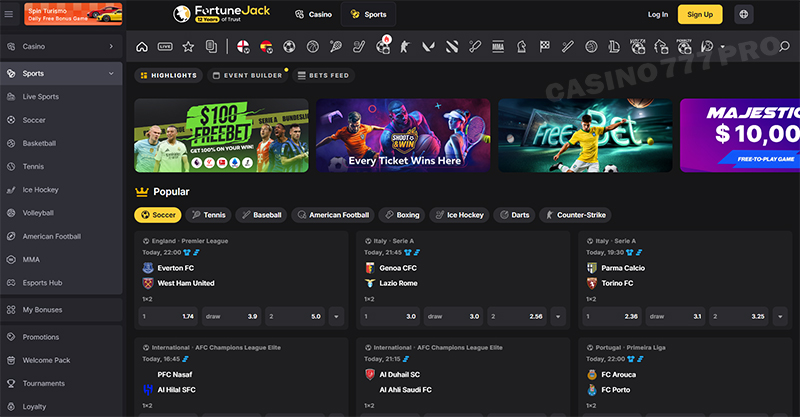This screenshot has height=417, width=800.
Task: Select the Ice Hockey filter chip
Action: (x=459, y=215)
